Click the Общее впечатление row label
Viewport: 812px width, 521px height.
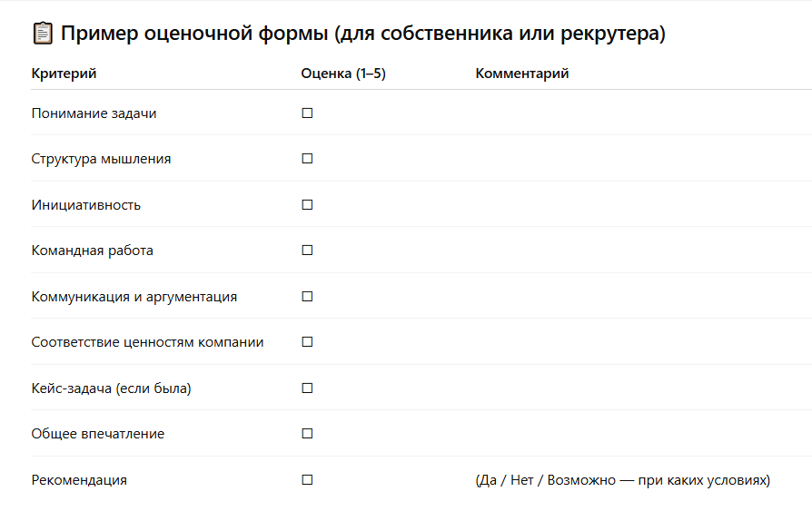97,434
